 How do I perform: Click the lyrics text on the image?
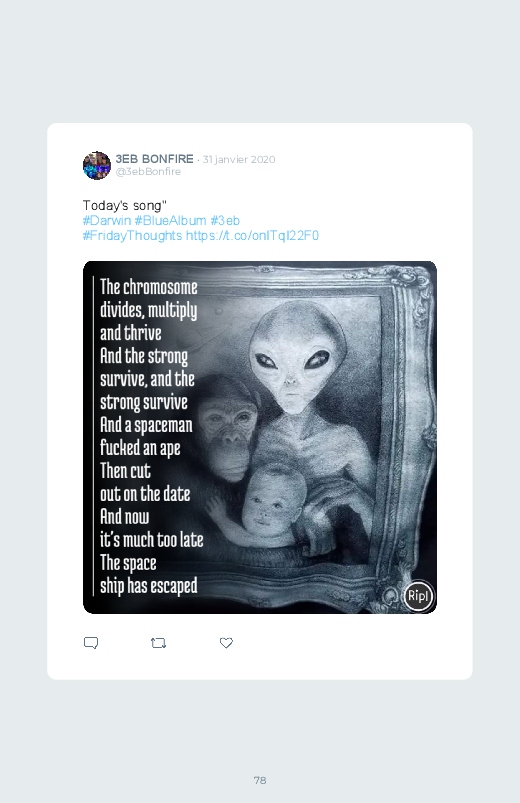click(149, 436)
